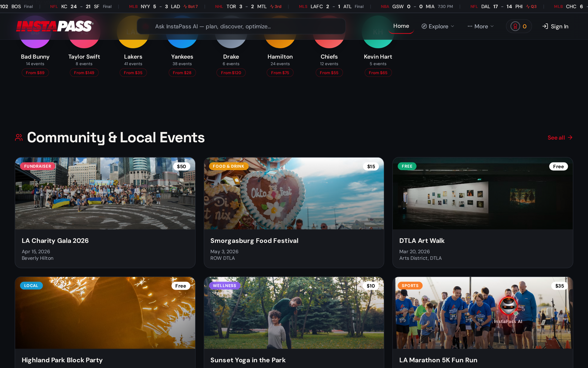
Task: Click the $35 price tag
Action: (x=560, y=286)
